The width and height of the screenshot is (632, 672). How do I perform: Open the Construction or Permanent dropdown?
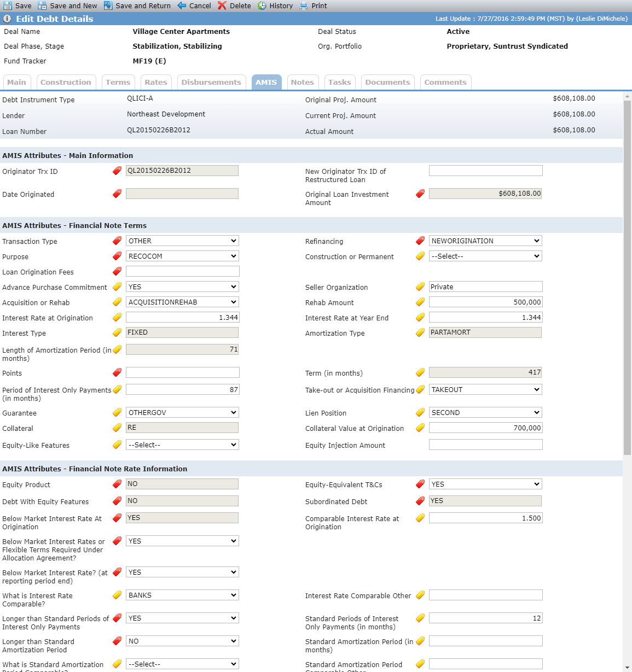pos(486,256)
